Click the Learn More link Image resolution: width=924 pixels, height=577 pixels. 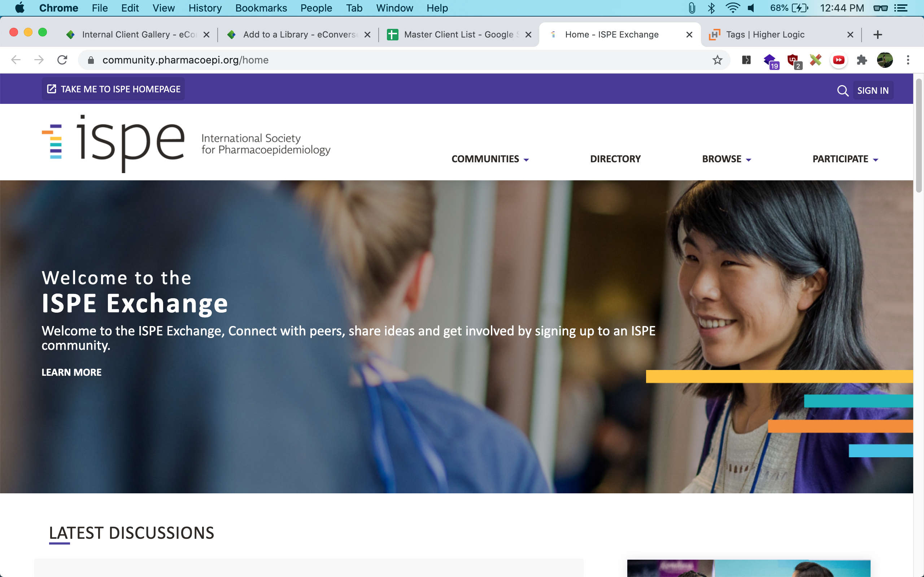pos(71,373)
